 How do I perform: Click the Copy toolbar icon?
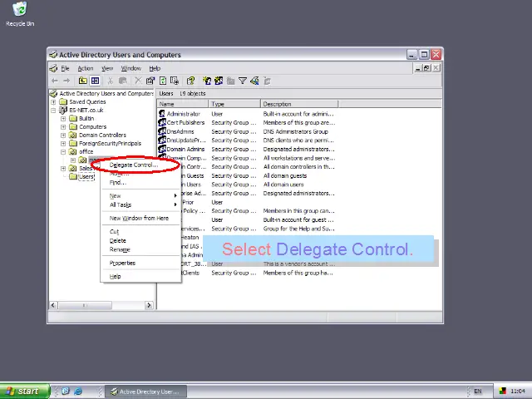[122, 81]
